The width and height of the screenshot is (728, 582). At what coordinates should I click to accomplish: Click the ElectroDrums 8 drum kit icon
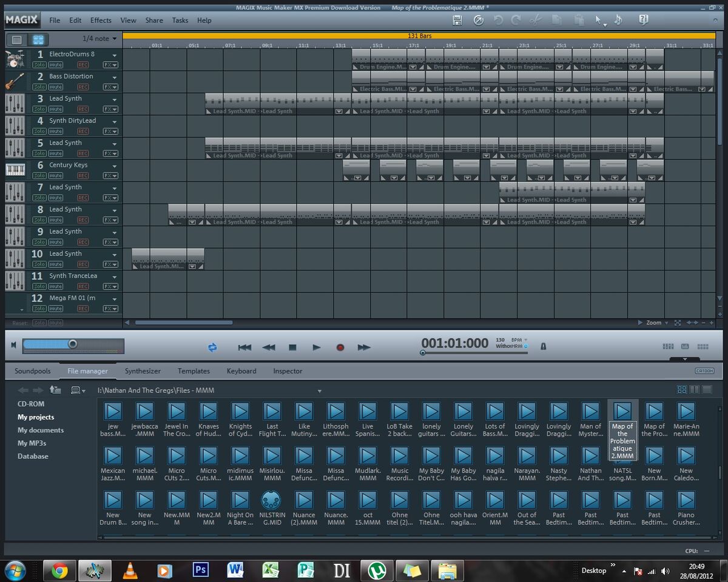pos(15,59)
